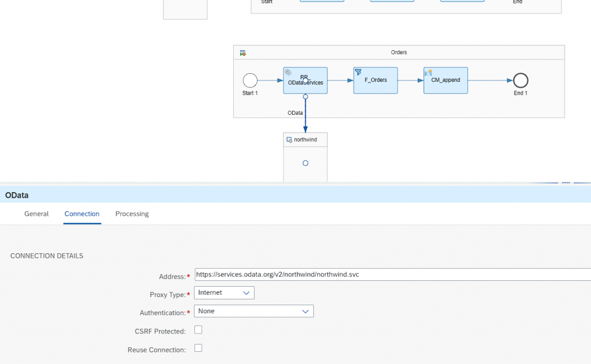This screenshot has height=364, width=591.
Task: Switch to the Processing tab
Action: [x=132, y=213]
